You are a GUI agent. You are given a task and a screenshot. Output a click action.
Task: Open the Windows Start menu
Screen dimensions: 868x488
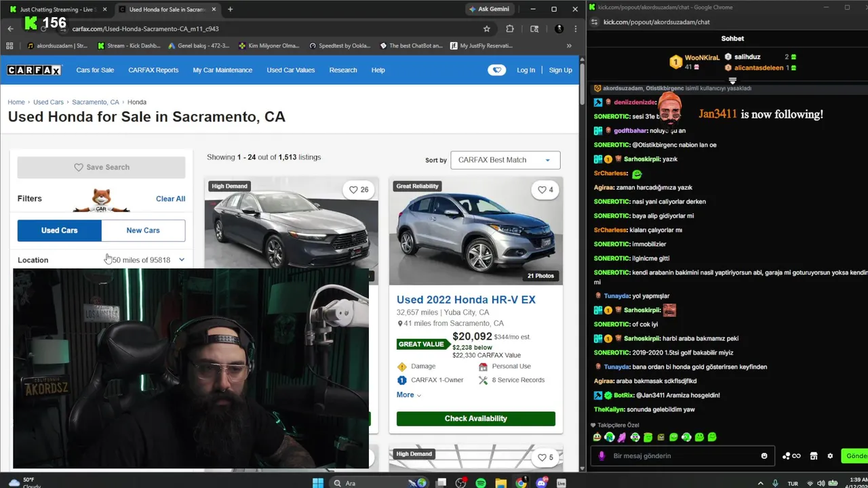(318, 483)
